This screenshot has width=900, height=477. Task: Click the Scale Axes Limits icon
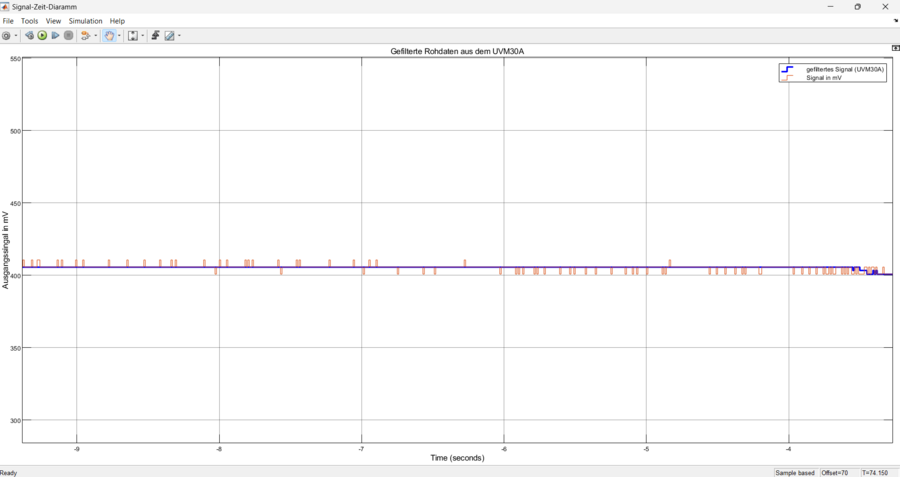click(x=132, y=36)
